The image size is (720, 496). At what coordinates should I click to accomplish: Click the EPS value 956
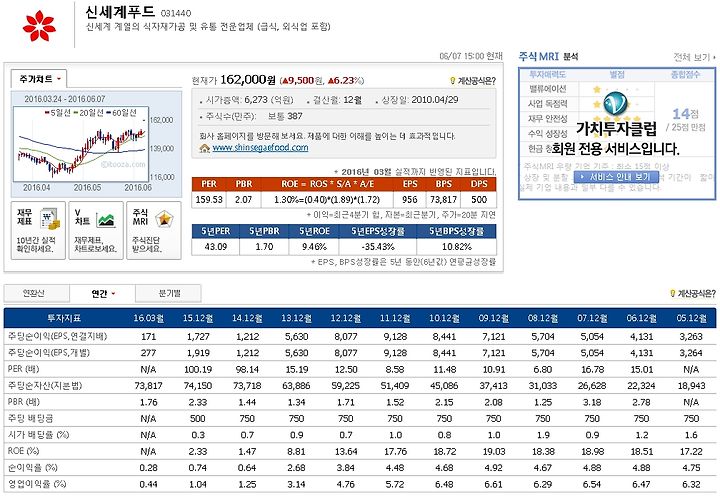click(410, 200)
